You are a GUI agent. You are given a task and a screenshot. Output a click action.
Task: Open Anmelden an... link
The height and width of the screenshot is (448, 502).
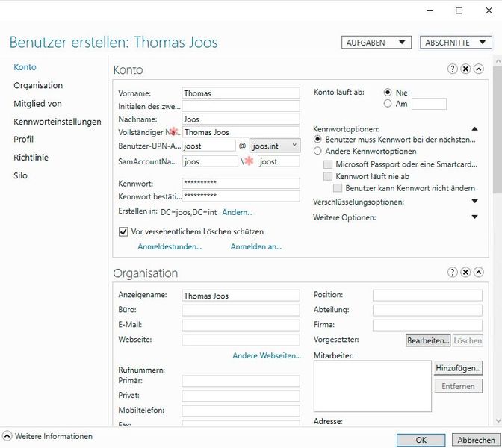(x=256, y=246)
